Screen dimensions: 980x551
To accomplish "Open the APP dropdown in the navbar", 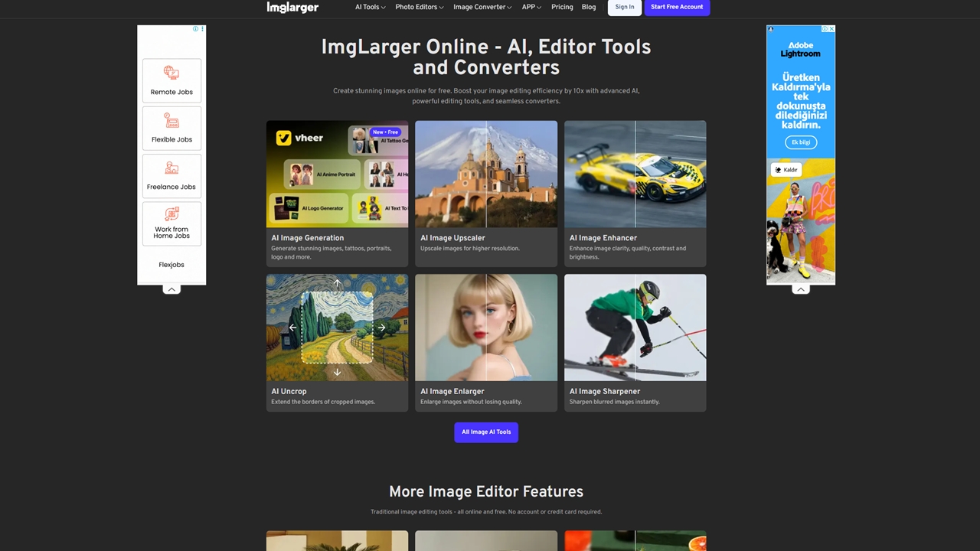I will tap(531, 7).
